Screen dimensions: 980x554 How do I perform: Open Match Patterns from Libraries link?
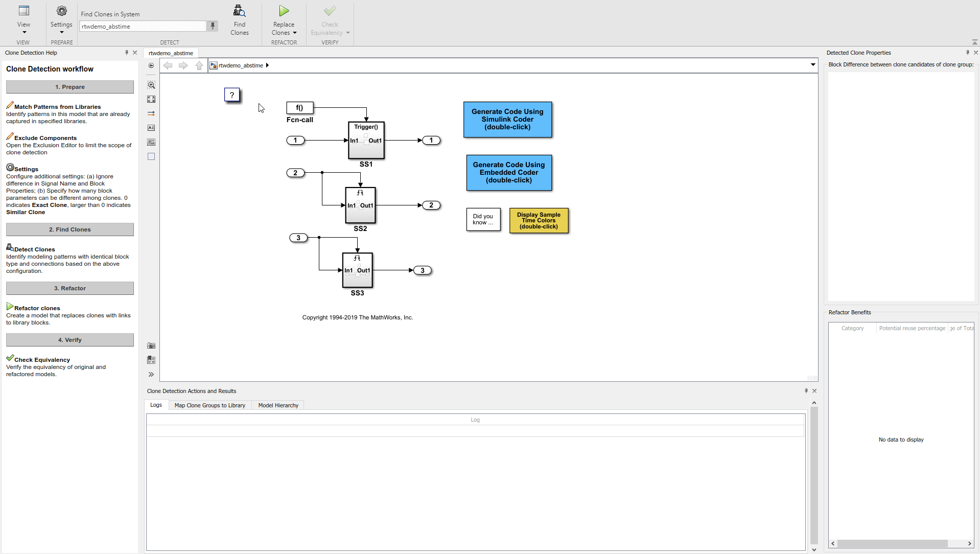coord(57,107)
